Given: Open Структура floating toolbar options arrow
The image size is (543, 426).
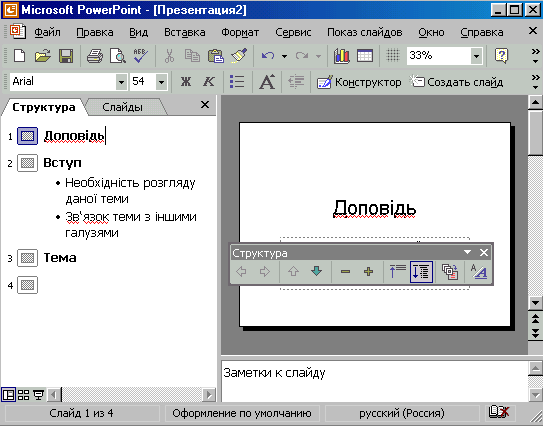Looking at the screenshot, I should tap(467, 252).
